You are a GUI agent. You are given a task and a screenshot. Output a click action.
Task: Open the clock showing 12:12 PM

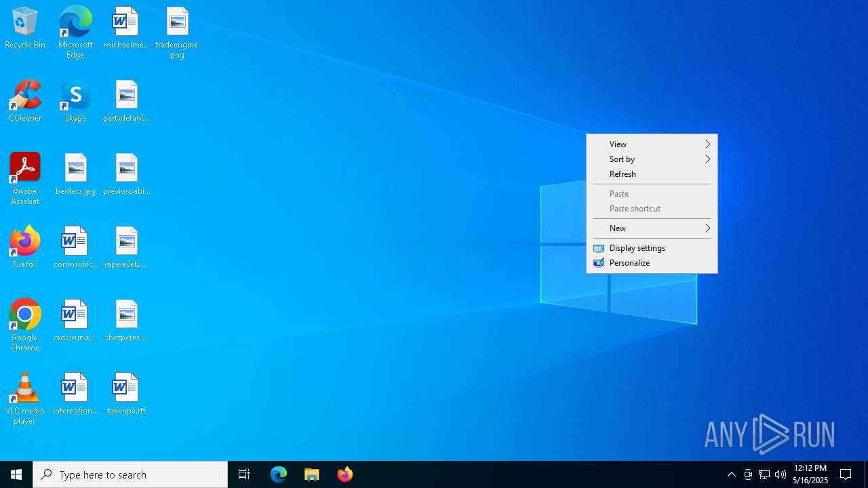click(x=810, y=474)
